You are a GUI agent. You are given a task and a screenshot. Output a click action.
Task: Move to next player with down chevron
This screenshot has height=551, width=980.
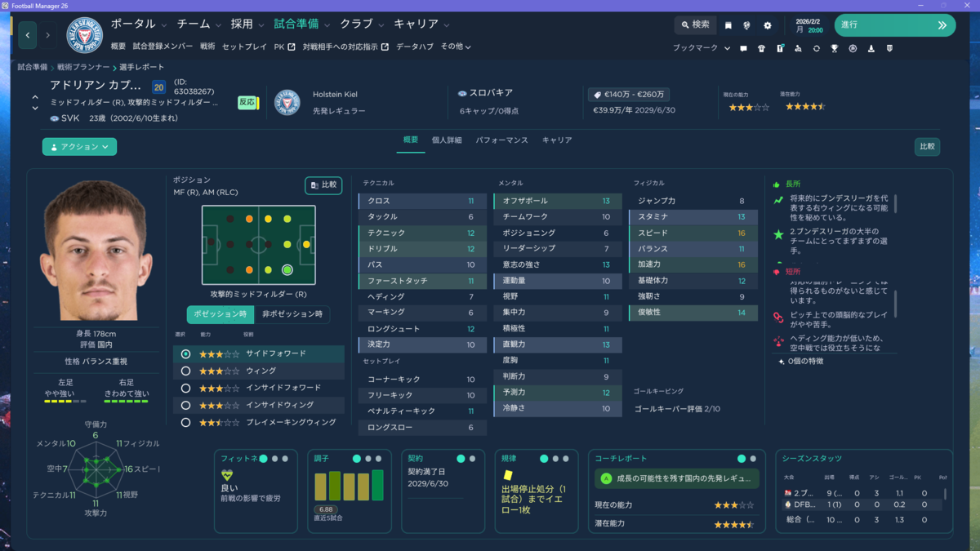point(35,108)
